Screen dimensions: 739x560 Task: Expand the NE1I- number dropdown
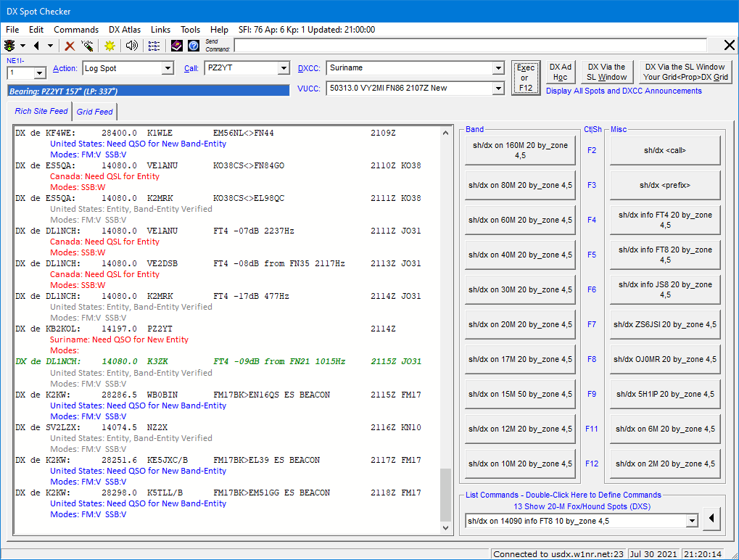click(x=40, y=73)
